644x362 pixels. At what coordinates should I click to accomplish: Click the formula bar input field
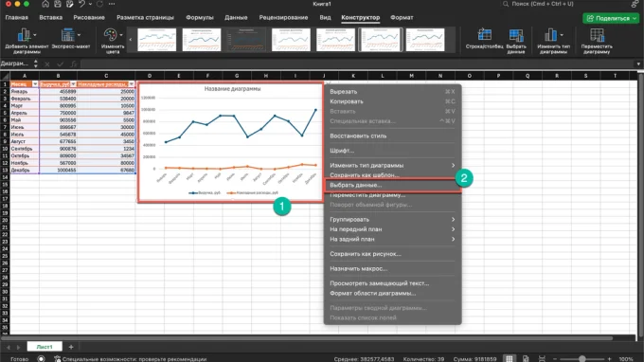tap(357, 64)
